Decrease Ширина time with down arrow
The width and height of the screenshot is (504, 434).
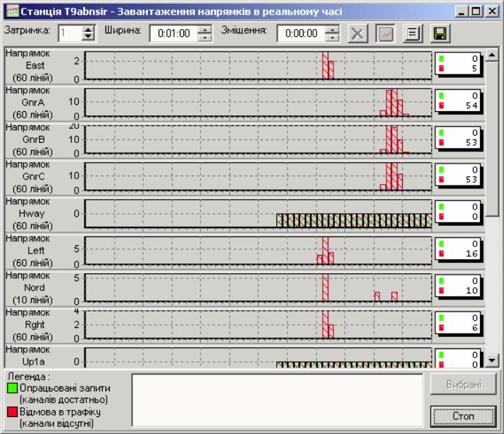point(205,37)
